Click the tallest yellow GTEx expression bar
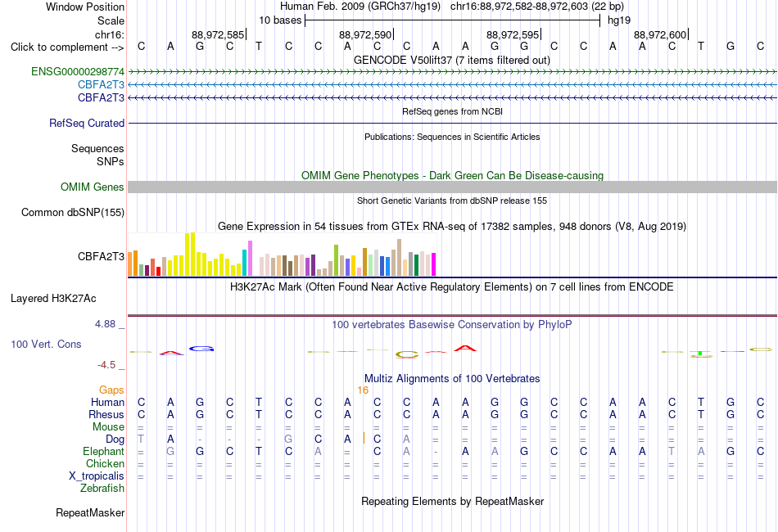The width and height of the screenshot is (778, 532). click(193, 255)
